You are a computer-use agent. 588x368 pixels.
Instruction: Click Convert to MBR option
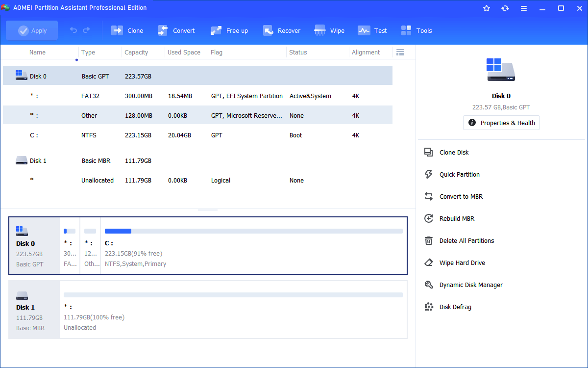[x=461, y=197]
